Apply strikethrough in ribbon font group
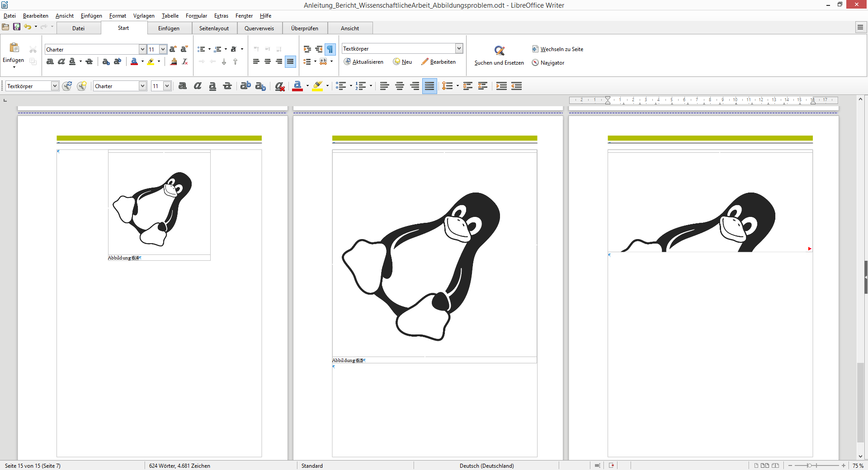Image resolution: width=868 pixels, height=470 pixels. point(89,61)
